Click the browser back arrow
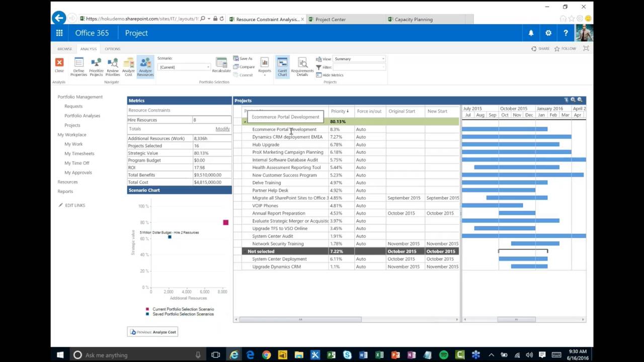The image size is (644, 362). [59, 18]
